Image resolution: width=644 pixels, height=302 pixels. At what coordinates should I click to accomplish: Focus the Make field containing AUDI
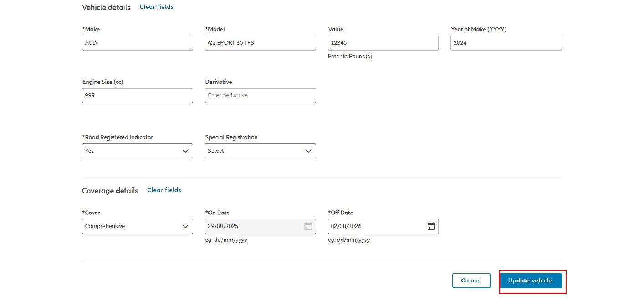pos(138,43)
